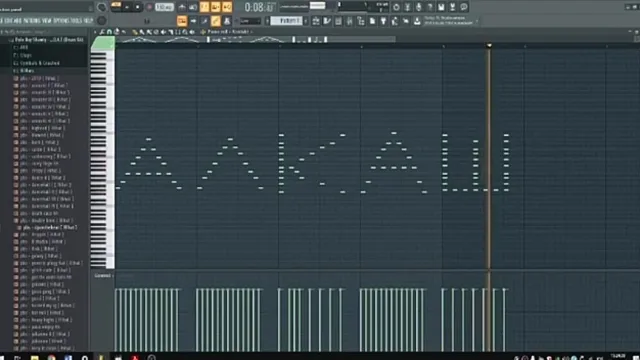Open the Pattern 1 selector dropdown
The height and width of the screenshot is (360, 640).
click(x=287, y=20)
